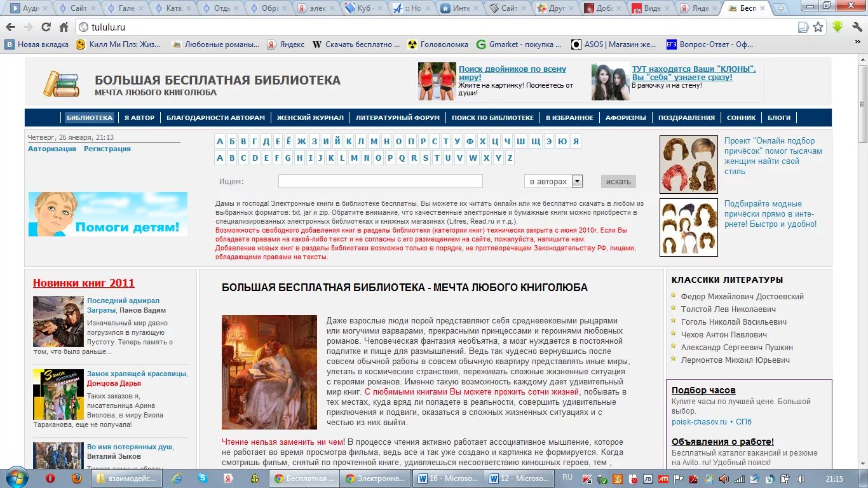Viewport: 868px width, 488px height.
Task: Click the green download arrow extension icon
Action: (x=837, y=27)
